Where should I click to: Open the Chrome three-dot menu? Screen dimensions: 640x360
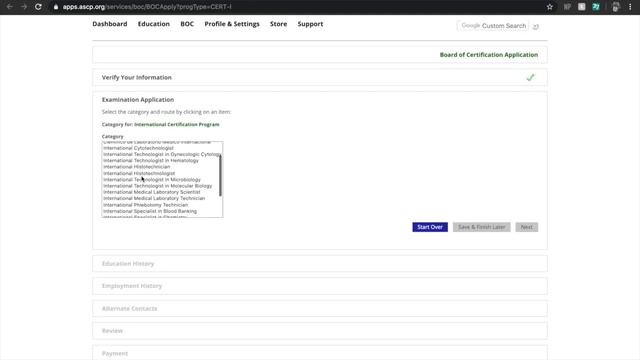[630, 7]
